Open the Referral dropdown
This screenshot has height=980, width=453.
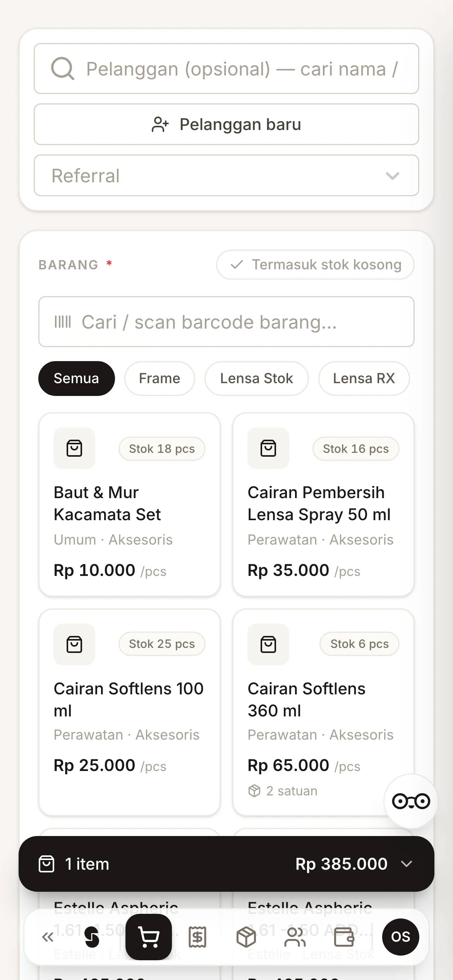pos(226,176)
